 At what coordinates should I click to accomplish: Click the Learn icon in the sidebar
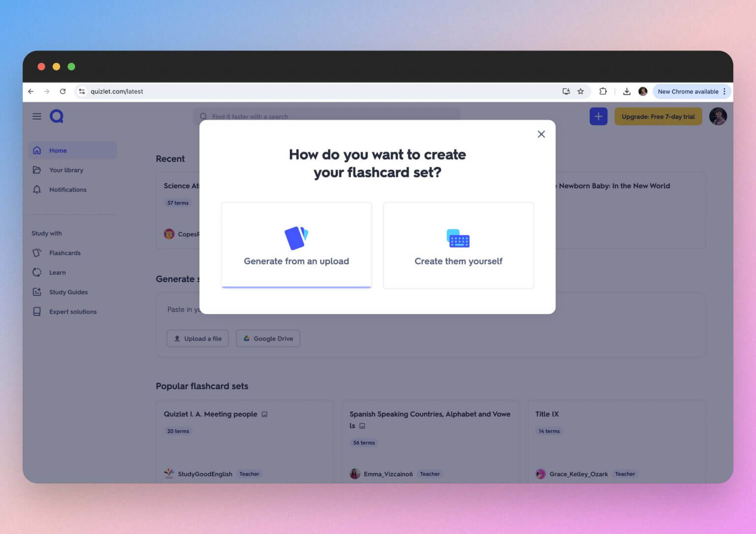coord(37,272)
